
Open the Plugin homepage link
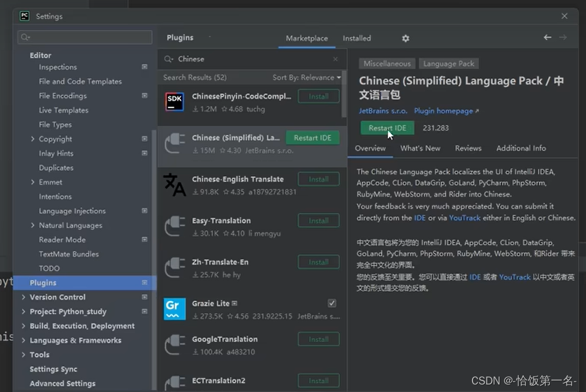[446, 111]
